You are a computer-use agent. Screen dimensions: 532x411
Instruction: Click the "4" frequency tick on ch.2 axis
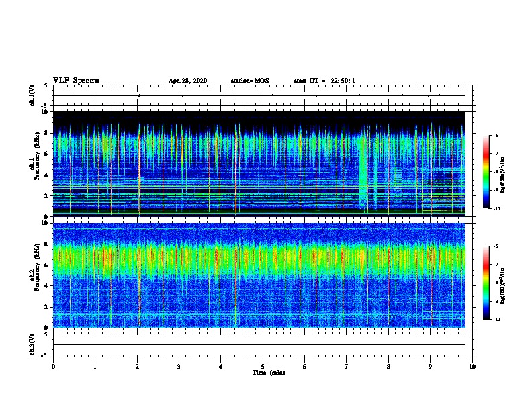point(46,286)
